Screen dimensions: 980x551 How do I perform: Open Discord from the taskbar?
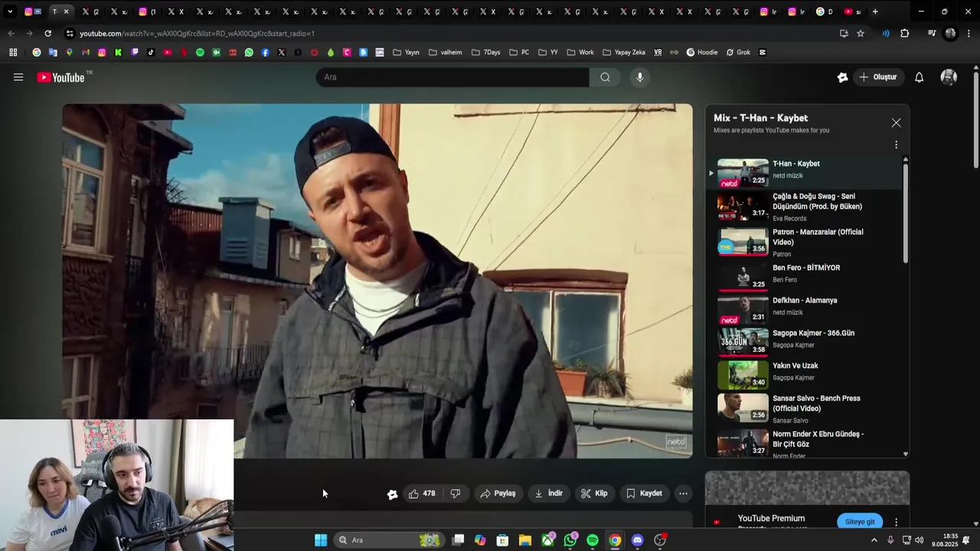(637, 540)
